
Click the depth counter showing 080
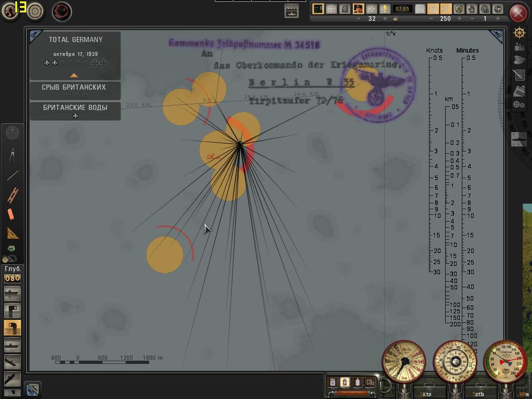12,278
